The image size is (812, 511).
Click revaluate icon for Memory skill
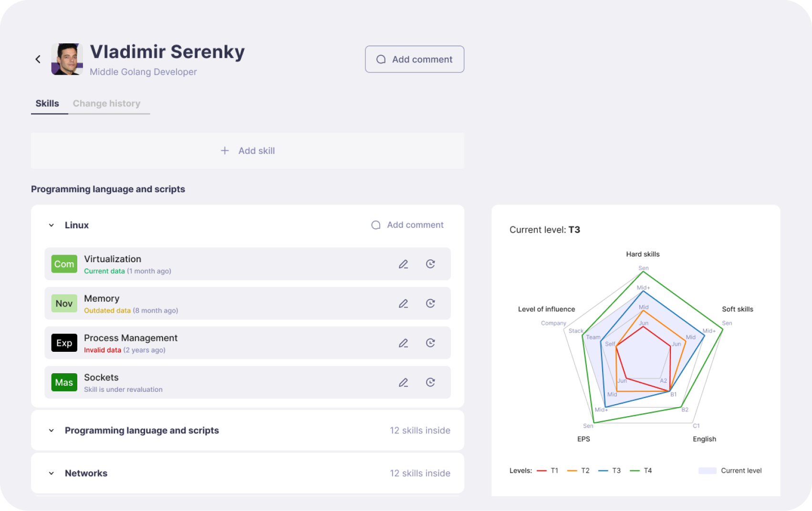pyautogui.click(x=430, y=304)
